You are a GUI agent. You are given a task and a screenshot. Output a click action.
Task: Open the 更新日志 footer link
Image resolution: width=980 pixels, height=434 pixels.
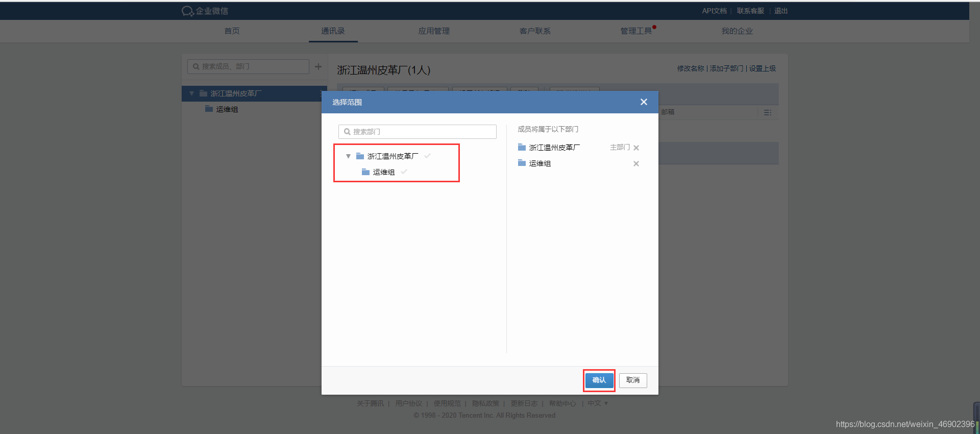click(x=524, y=403)
